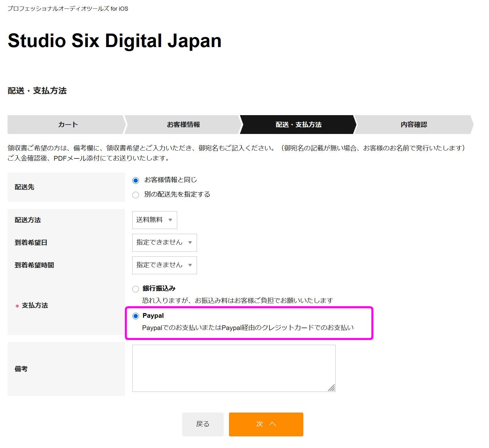Image resolution: width=489 pixels, height=448 pixels.
Task: Open the 送料無料 shipping method dropdown
Action: click(154, 220)
